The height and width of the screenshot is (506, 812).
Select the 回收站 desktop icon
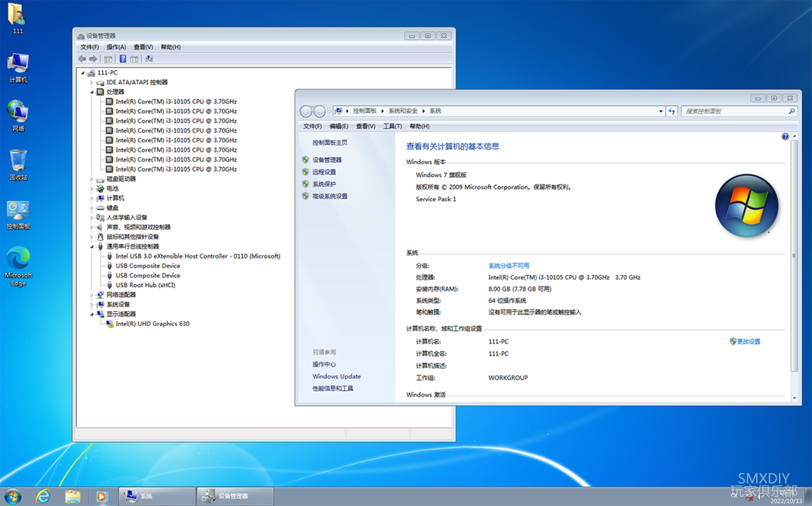[x=18, y=164]
